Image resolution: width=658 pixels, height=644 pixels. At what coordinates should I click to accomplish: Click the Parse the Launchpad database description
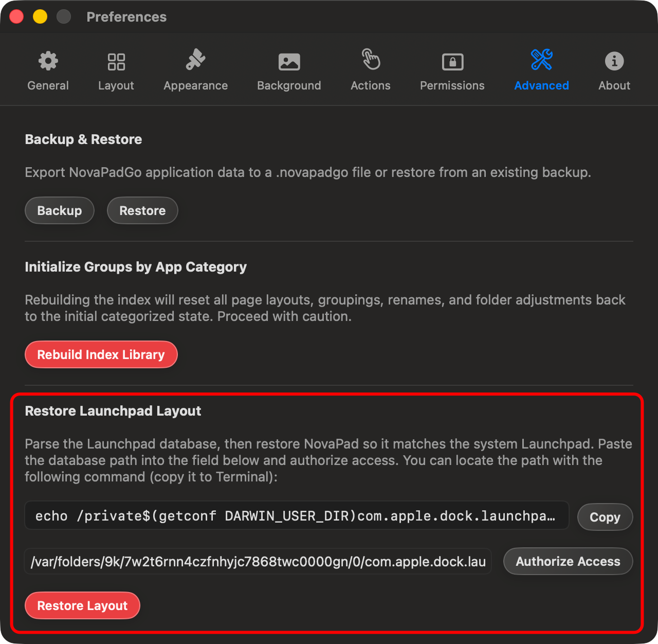click(328, 460)
